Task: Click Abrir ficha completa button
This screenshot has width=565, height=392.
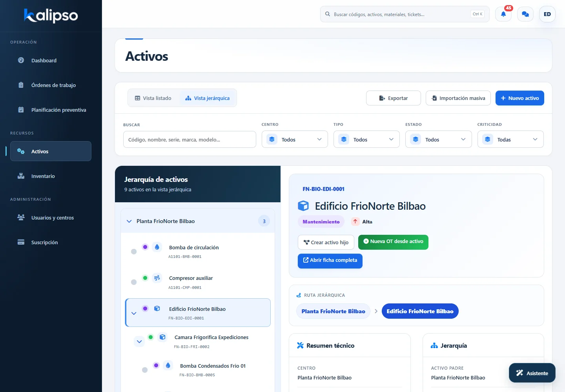Action: pos(330,261)
